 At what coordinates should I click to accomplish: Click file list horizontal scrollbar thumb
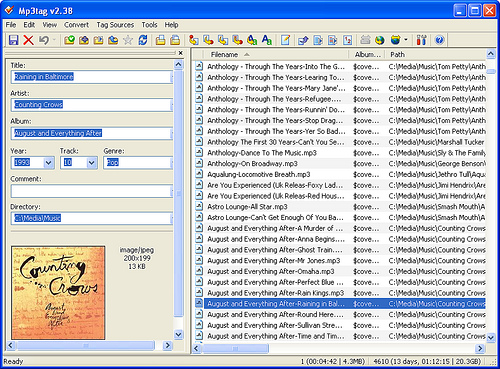(x=235, y=349)
